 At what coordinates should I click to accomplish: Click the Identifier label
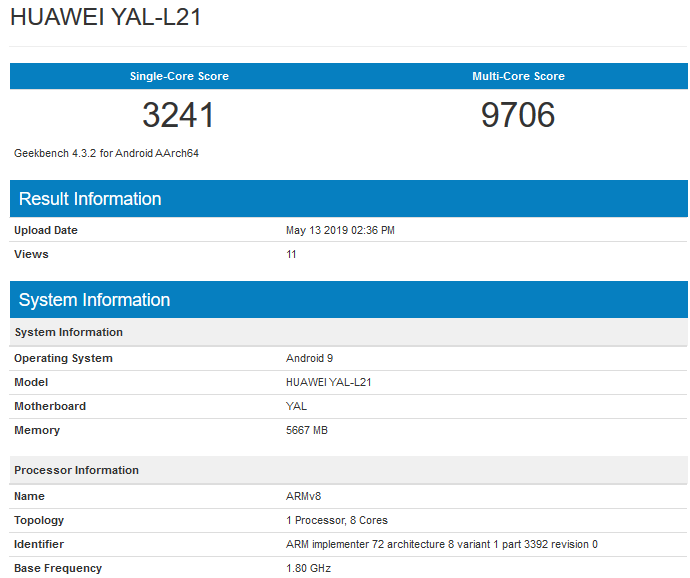(x=39, y=544)
